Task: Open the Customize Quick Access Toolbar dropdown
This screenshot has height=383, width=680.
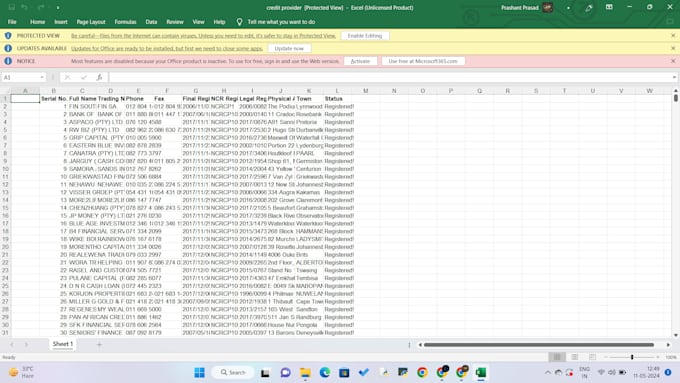Action: tap(58, 7)
